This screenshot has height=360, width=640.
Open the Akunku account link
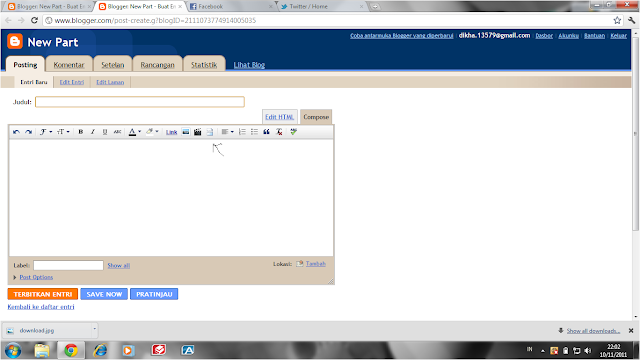(x=569, y=36)
